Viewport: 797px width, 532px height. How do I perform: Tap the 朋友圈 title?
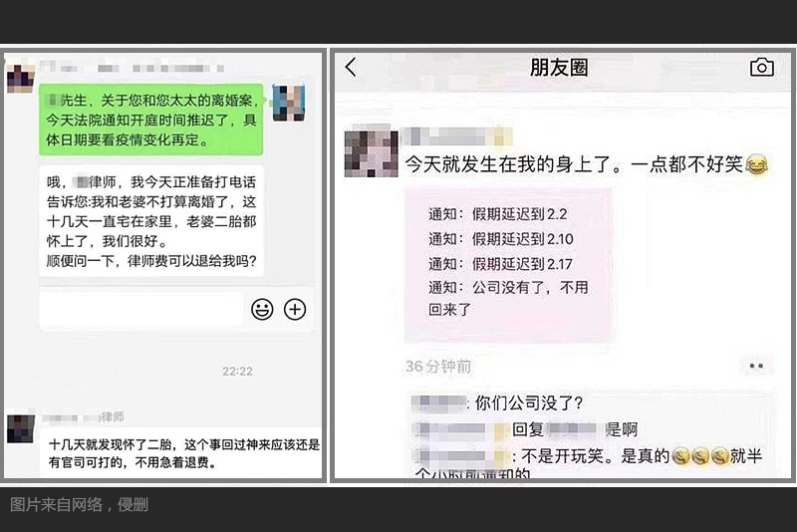[559, 67]
